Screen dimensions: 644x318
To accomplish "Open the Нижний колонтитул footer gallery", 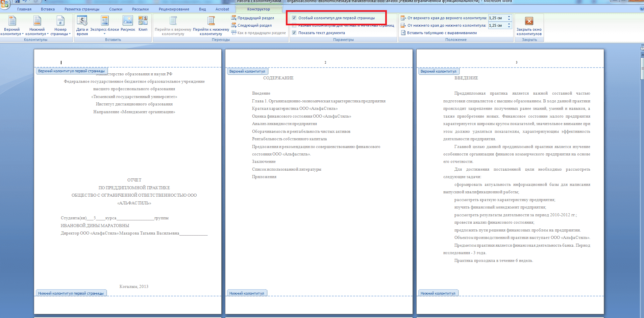I will tap(37, 25).
